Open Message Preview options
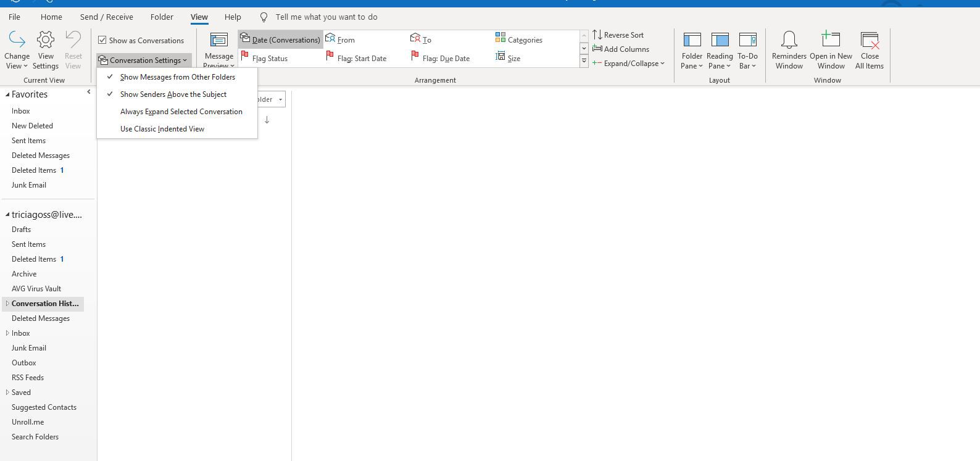980x461 pixels. tap(218, 51)
